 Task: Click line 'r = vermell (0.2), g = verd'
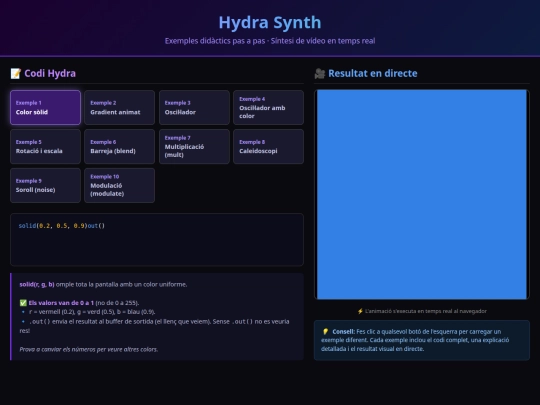[92, 312]
